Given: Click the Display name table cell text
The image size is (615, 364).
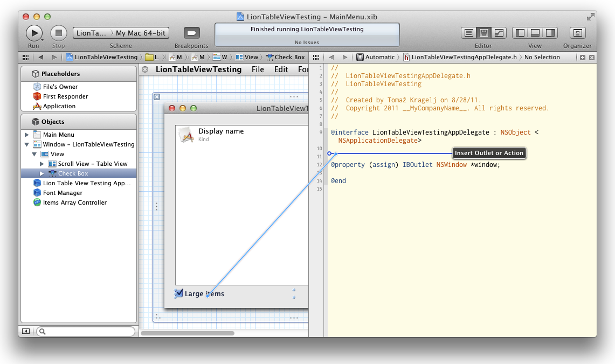Looking at the screenshot, I should click(221, 131).
